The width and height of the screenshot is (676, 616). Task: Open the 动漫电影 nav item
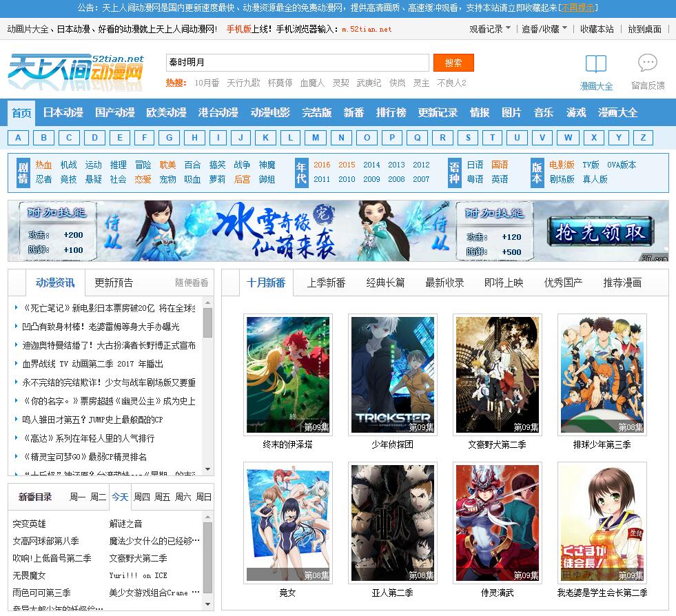click(x=270, y=112)
